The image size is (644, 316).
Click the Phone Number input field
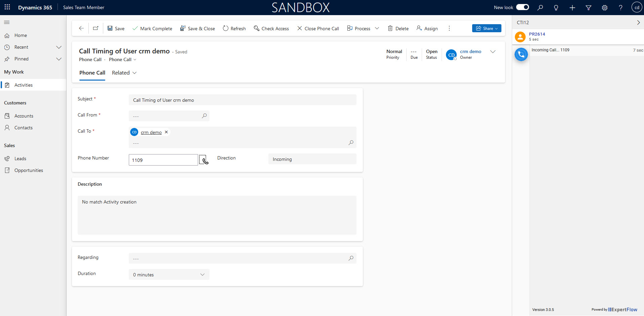click(163, 160)
